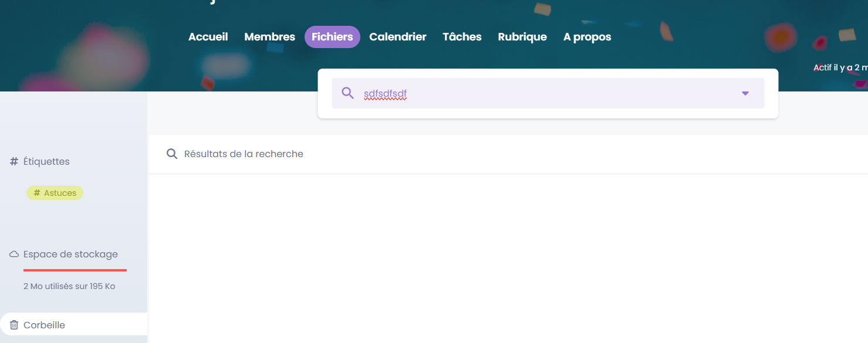Open the Tâches tab
Screen dimensions: 868x343
click(x=462, y=37)
